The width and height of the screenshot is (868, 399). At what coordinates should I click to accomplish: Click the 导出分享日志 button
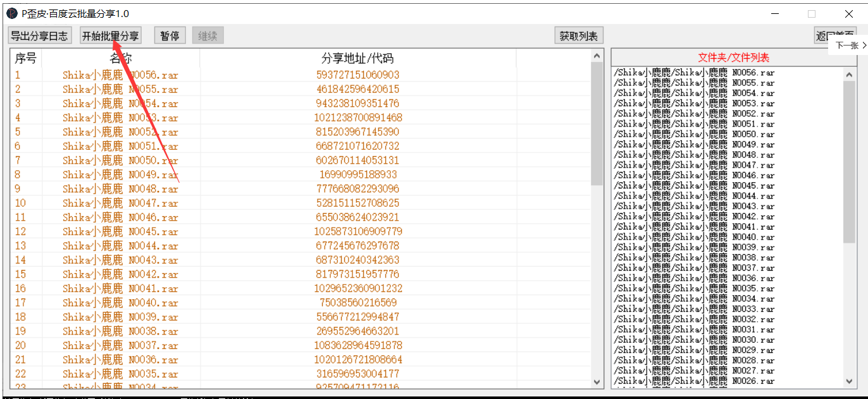[x=39, y=36]
